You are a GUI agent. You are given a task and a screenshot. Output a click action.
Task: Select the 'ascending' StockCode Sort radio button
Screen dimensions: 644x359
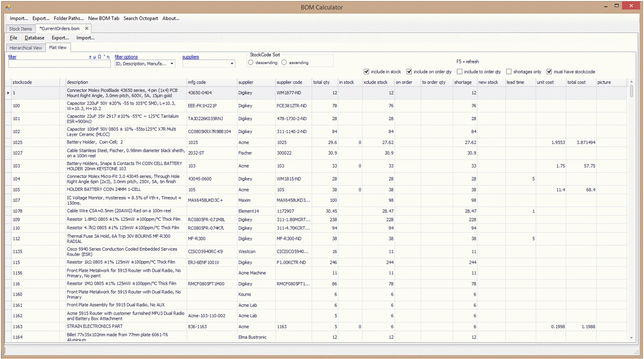point(284,62)
